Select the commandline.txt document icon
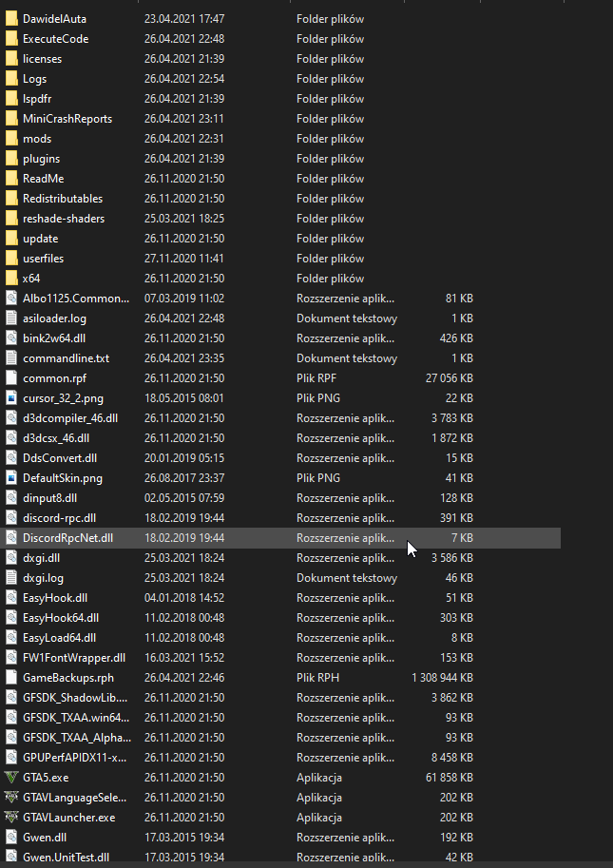 click(x=11, y=358)
